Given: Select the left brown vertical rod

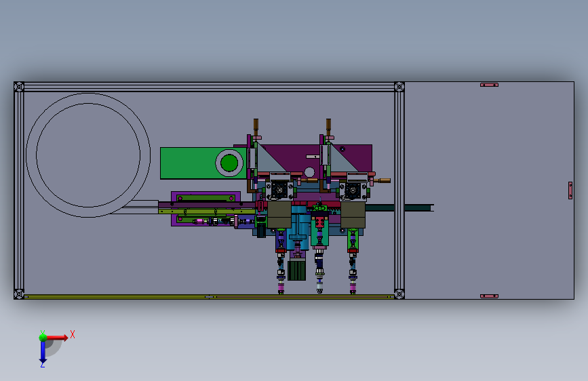Looking at the screenshot, I should 256,127.
